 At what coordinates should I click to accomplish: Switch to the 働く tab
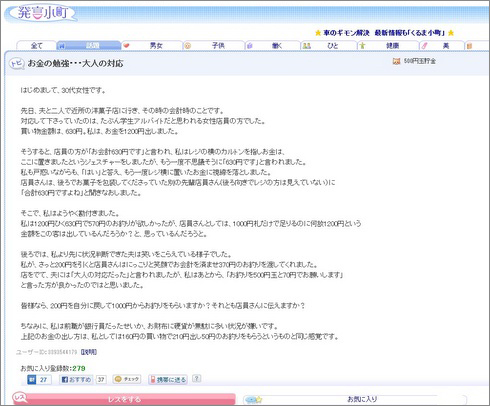point(277,45)
